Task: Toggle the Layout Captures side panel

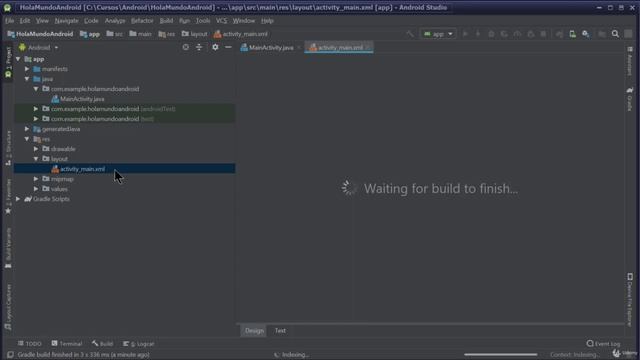Action: pos(8,307)
